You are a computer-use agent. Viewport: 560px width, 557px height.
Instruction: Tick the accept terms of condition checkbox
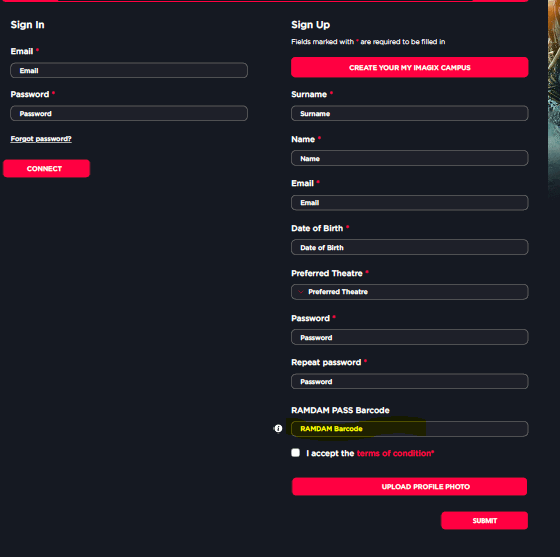tap(295, 453)
